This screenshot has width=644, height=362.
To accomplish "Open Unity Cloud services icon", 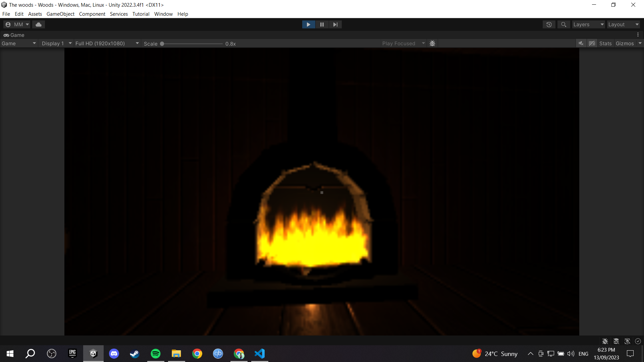I will pyautogui.click(x=39, y=24).
